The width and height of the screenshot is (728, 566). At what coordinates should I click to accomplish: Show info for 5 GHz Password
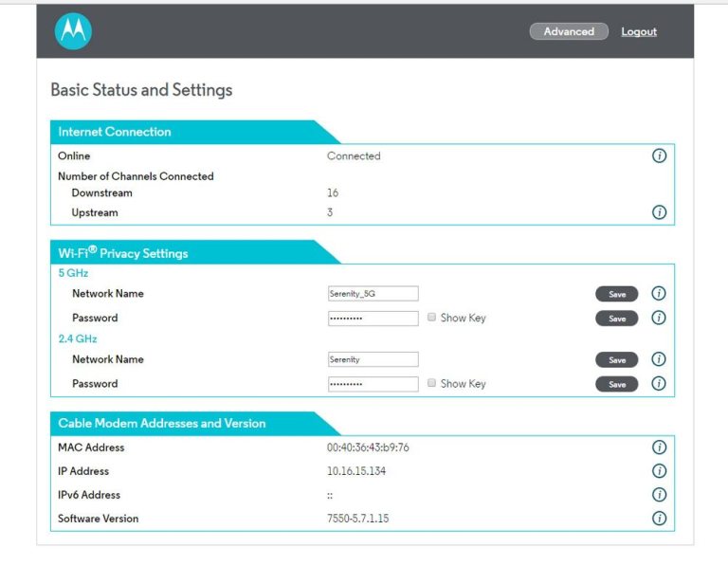659,318
